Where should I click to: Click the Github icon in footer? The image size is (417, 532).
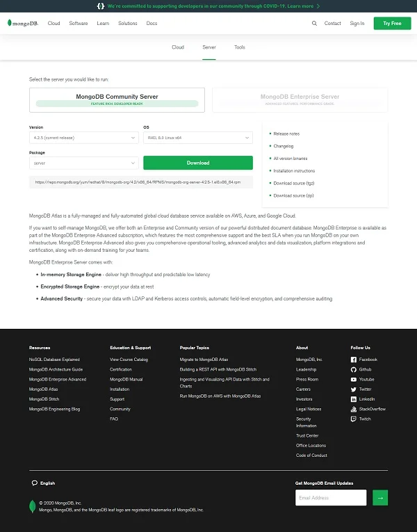point(354,369)
